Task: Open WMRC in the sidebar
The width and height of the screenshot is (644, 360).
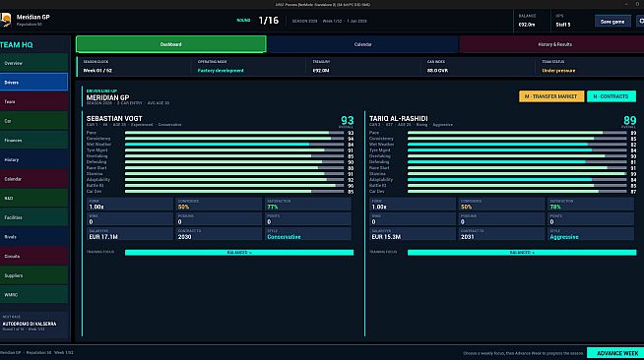Action: [x=34, y=295]
